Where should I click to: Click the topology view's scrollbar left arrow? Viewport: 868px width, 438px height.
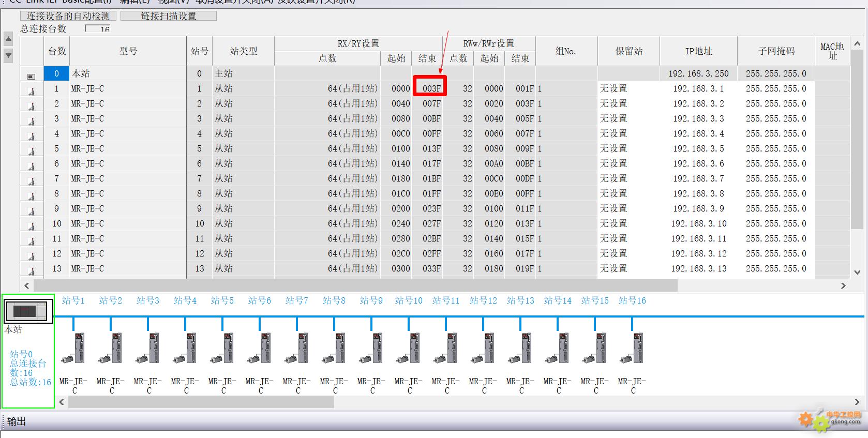click(x=62, y=402)
